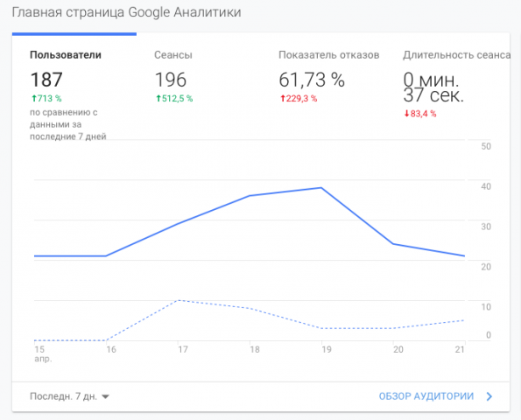The width and height of the screenshot is (521, 420).
Task: Click the session duration value 37 сек.
Action: [433, 95]
